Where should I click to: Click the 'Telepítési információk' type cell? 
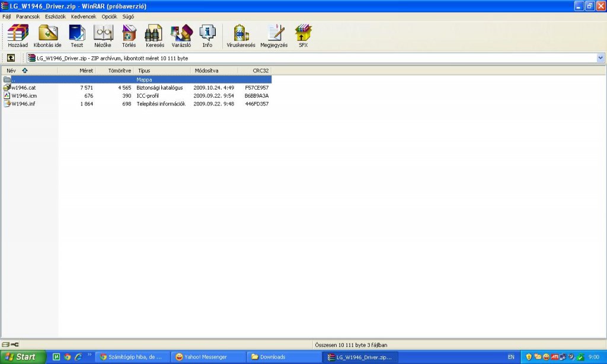tap(161, 104)
